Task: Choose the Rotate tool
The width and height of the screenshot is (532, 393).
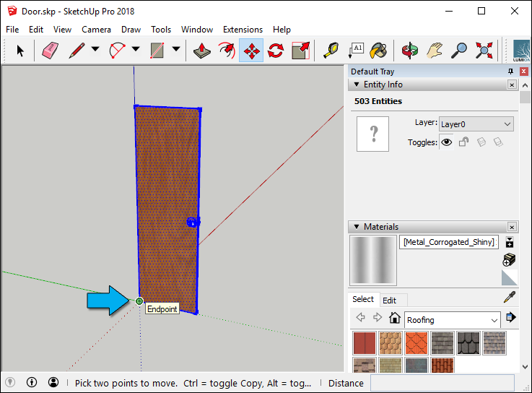Action: click(x=276, y=51)
